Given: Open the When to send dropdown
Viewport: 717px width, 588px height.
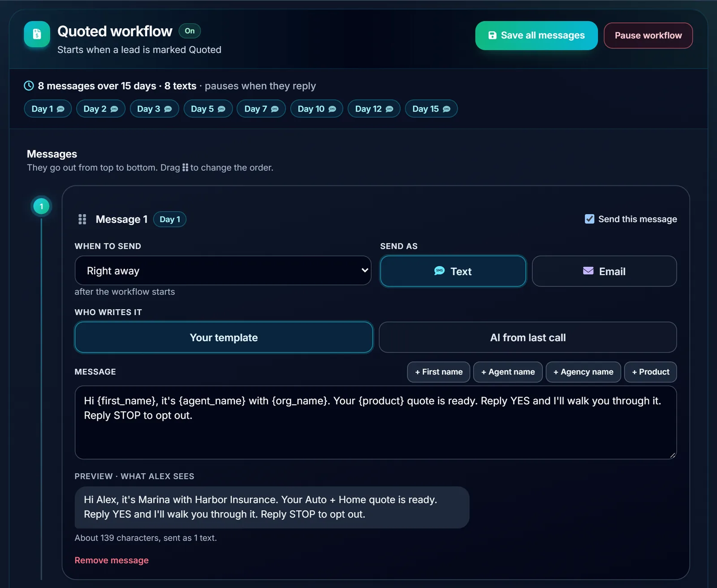Looking at the screenshot, I should click(x=223, y=271).
